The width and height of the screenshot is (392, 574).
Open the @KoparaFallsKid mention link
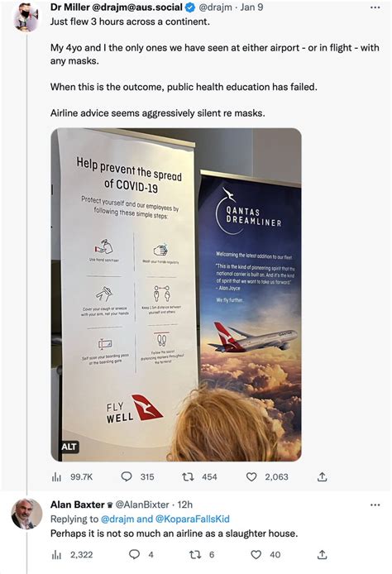[193, 519]
